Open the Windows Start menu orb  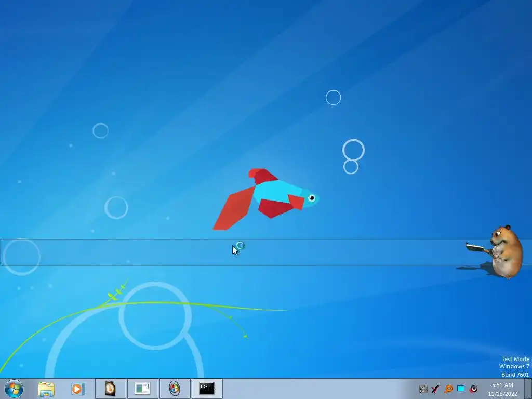[14, 389]
